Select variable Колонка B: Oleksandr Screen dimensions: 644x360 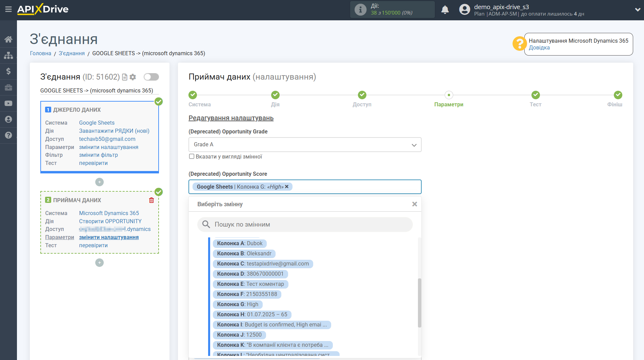[x=244, y=254]
